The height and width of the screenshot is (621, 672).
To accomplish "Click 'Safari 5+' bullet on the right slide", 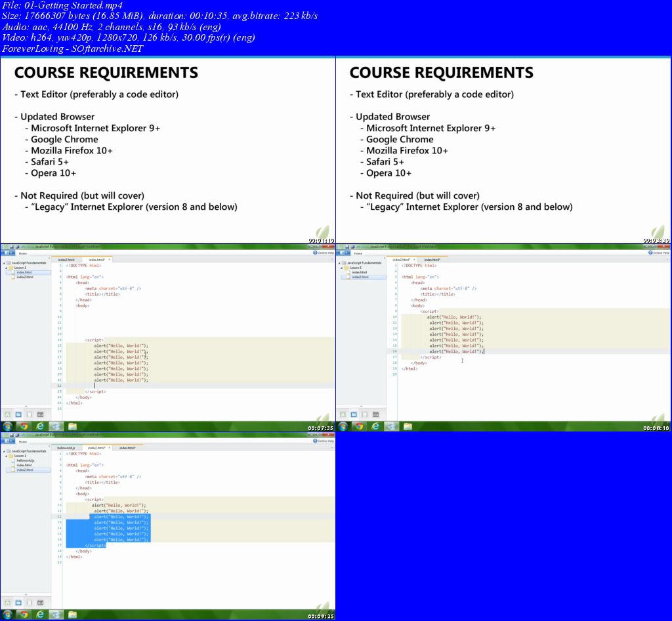I will coord(385,162).
